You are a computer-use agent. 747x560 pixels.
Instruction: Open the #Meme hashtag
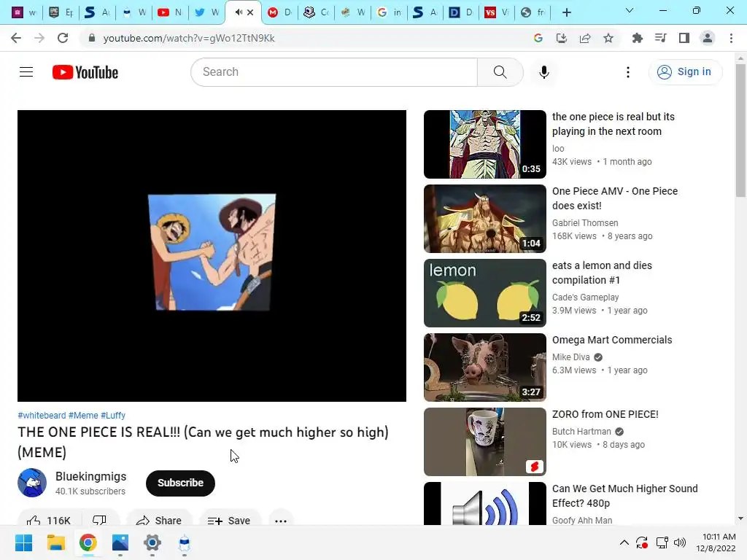tap(83, 415)
